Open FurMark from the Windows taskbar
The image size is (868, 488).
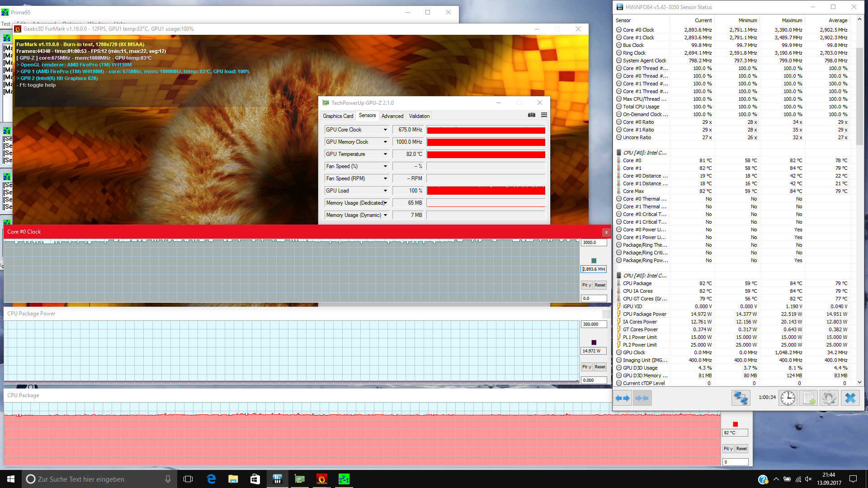[322, 479]
